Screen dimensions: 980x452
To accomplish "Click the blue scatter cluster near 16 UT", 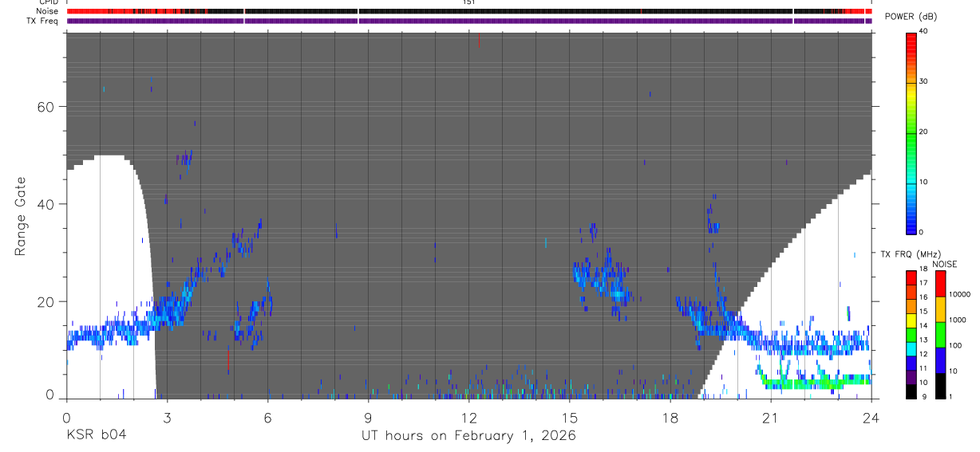I will 604,277.
